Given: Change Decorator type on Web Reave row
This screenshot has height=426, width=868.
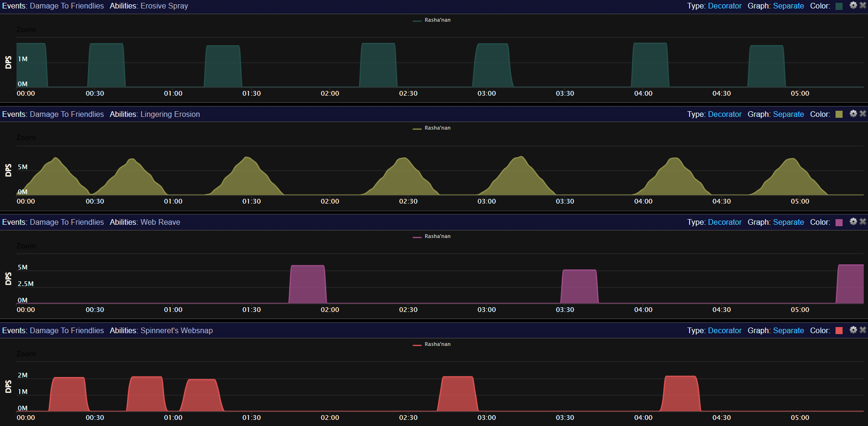Looking at the screenshot, I should (724, 222).
